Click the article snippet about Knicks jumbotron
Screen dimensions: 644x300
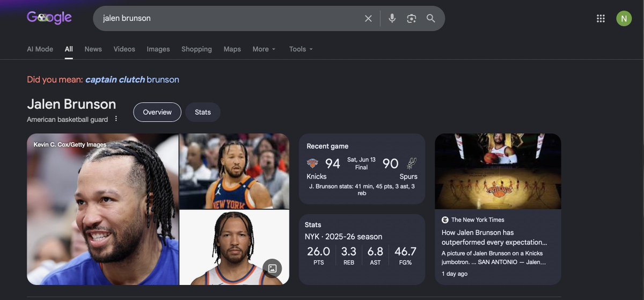tap(494, 258)
